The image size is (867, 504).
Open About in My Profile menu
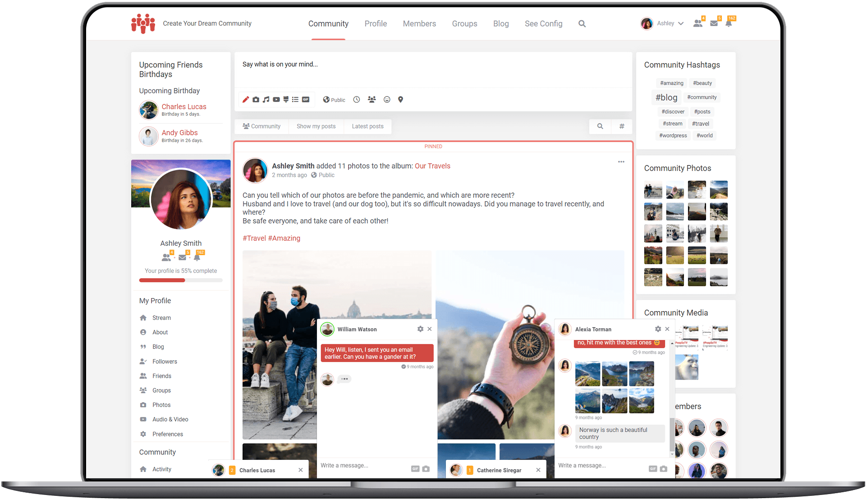point(160,333)
